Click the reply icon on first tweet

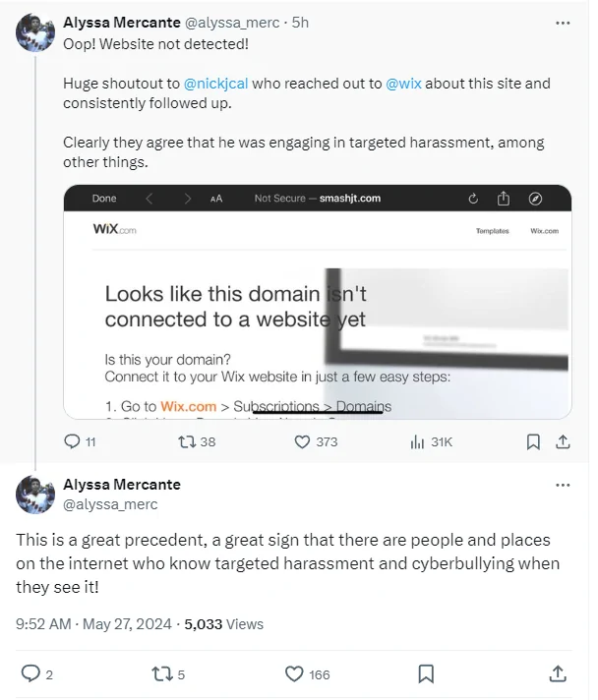pos(71,441)
